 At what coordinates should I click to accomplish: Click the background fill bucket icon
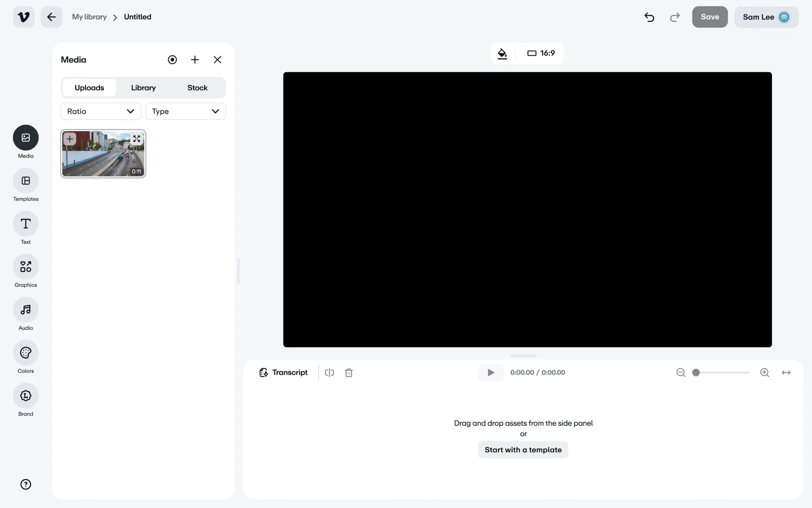coord(502,53)
